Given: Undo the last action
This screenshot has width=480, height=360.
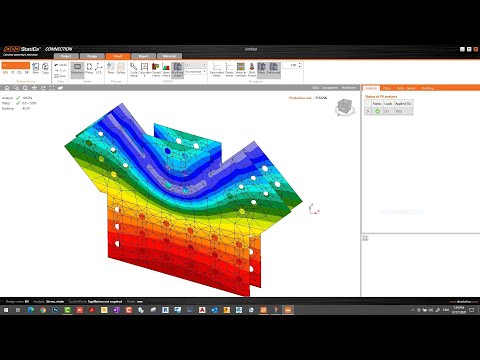Looking at the screenshot, I should click(60, 65).
